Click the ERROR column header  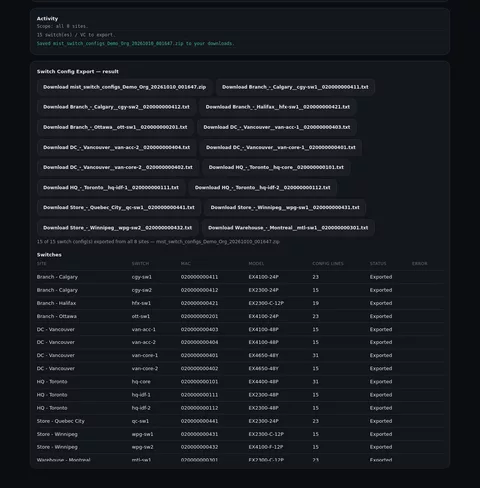419,264
